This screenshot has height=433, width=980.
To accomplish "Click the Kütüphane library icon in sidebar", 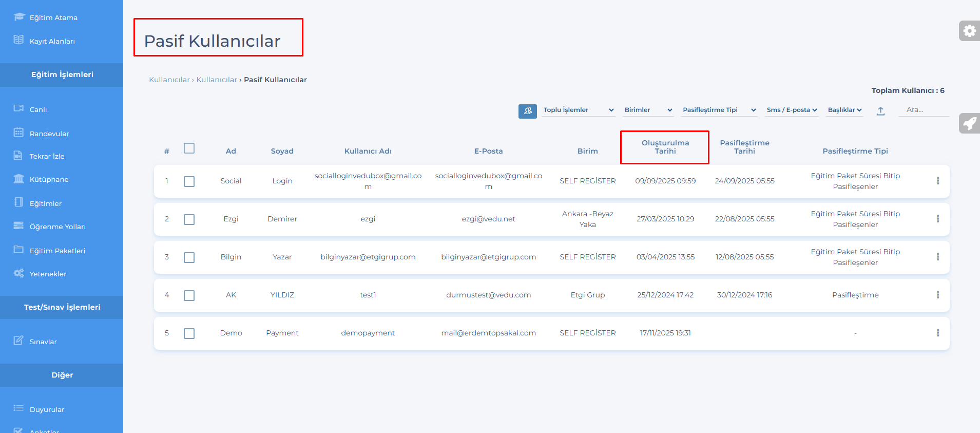I will (19, 179).
